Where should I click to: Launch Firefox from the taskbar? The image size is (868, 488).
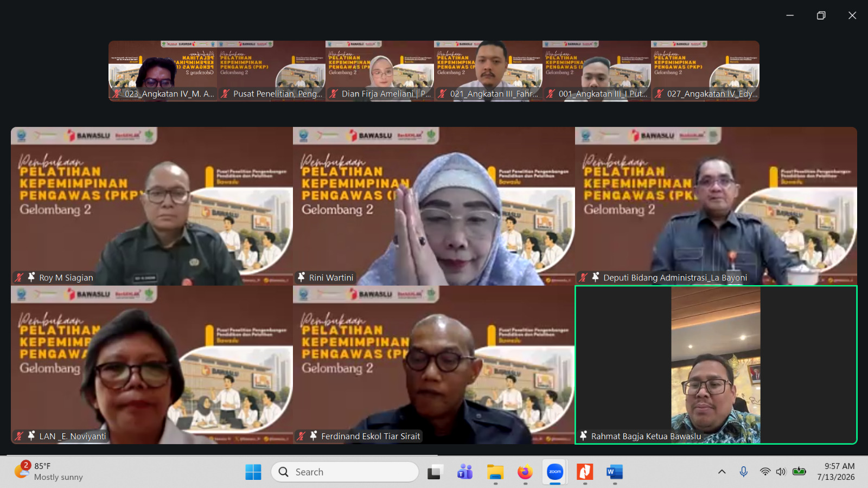pos(525,472)
